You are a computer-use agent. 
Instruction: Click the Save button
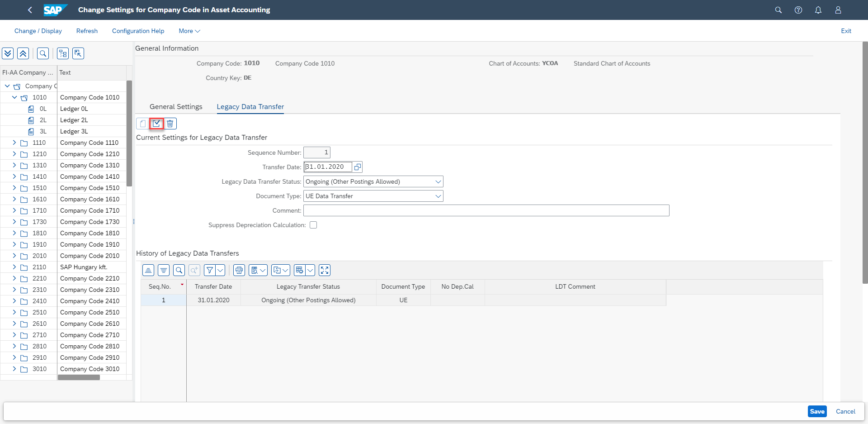coord(817,411)
